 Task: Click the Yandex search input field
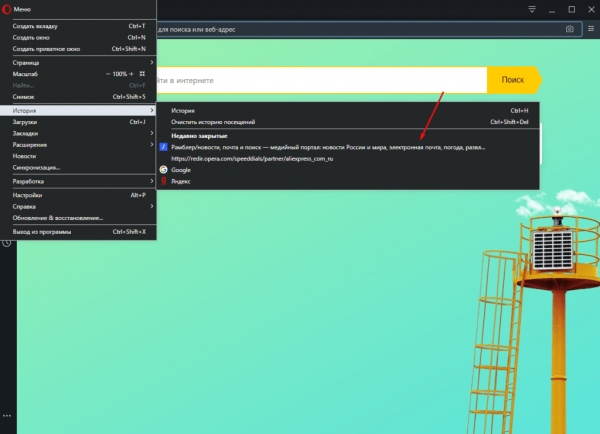321,80
